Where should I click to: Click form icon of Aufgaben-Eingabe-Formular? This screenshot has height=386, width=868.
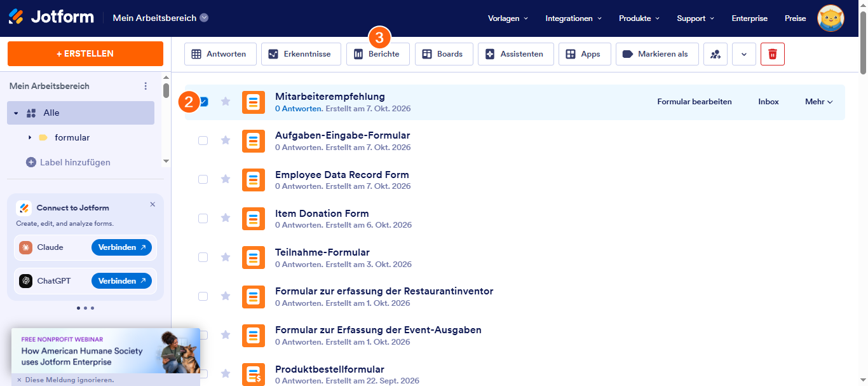point(254,141)
